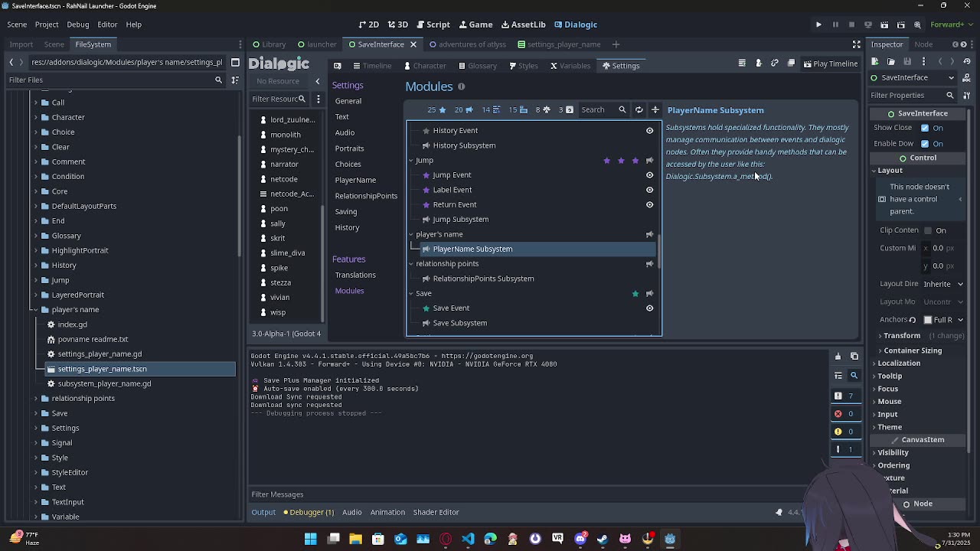Click the Modules info icon
The height and width of the screenshot is (551, 980).
point(461,86)
